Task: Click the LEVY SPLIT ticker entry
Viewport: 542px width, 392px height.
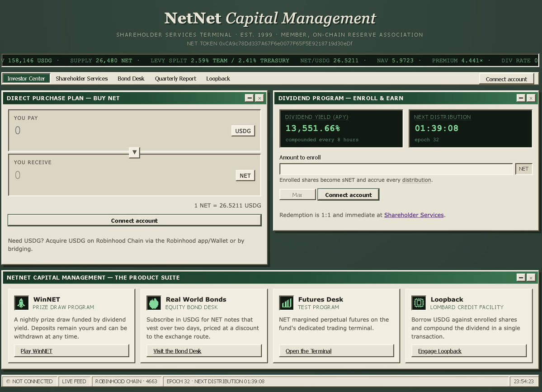Action: [x=220, y=61]
